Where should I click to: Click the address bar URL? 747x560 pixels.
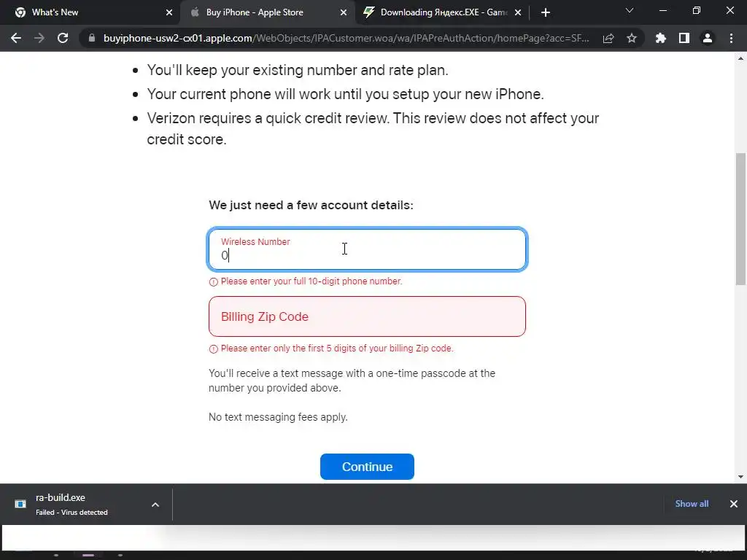[347, 38]
